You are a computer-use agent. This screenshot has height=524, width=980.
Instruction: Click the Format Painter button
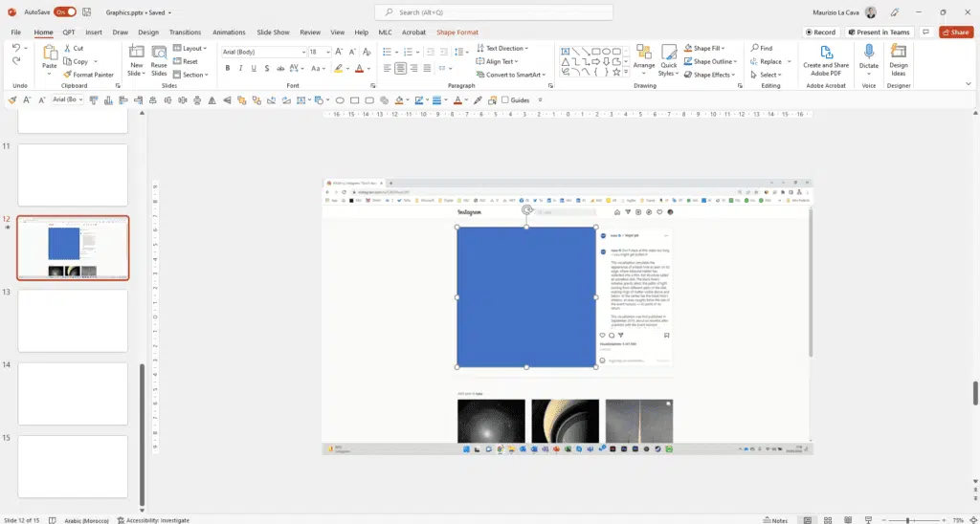[x=88, y=75]
